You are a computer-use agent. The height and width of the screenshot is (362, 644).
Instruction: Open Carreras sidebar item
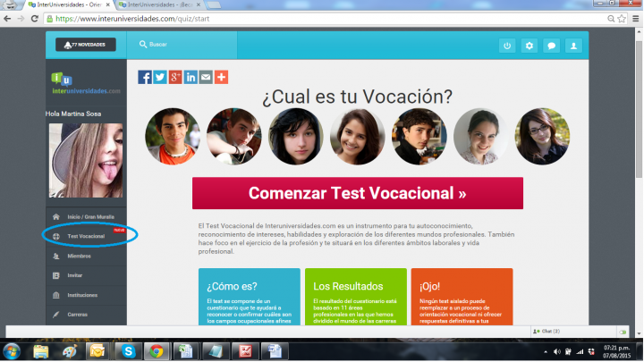pos(86,315)
